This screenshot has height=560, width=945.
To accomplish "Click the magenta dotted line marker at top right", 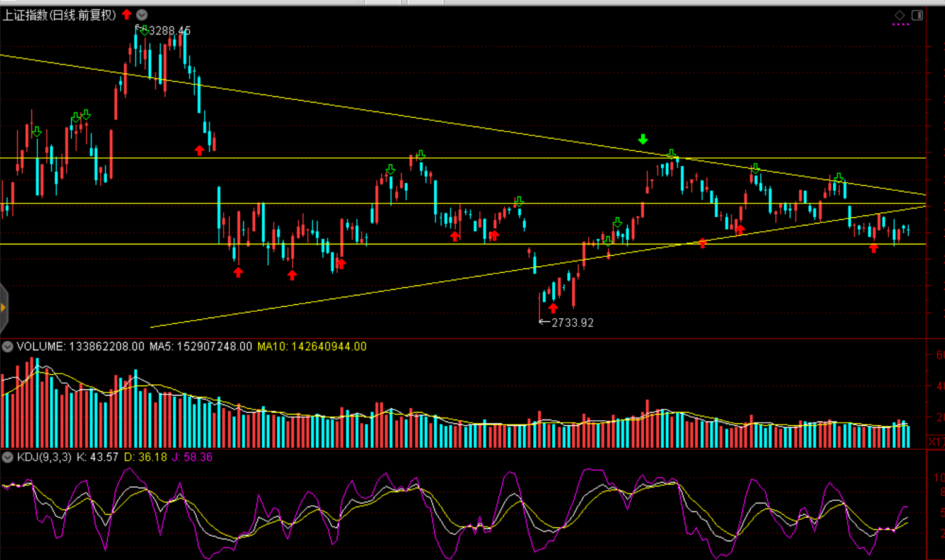I will [x=900, y=25].
